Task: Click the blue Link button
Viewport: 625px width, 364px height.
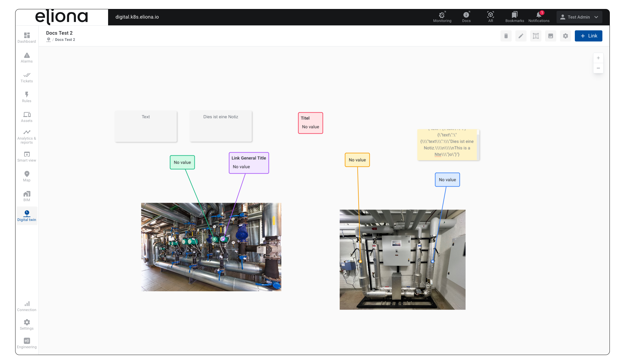Action: pos(588,36)
